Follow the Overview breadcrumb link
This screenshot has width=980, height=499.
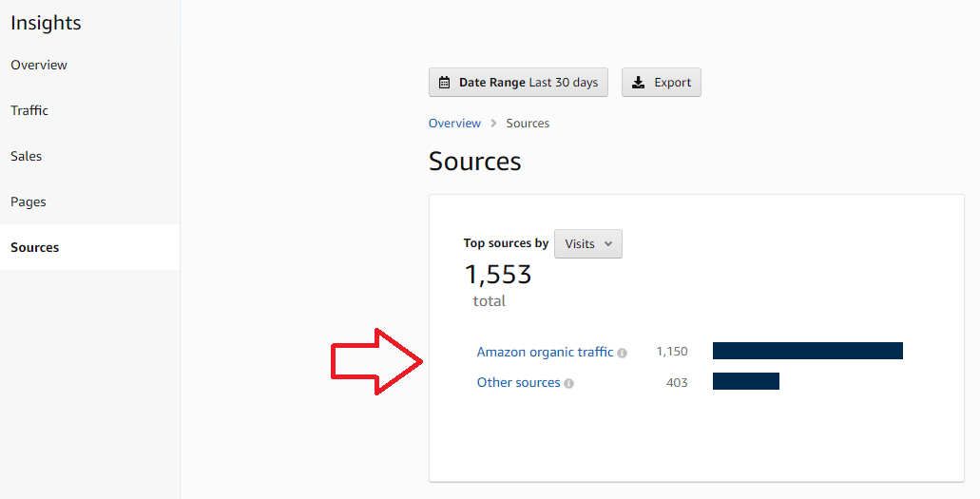click(x=454, y=124)
